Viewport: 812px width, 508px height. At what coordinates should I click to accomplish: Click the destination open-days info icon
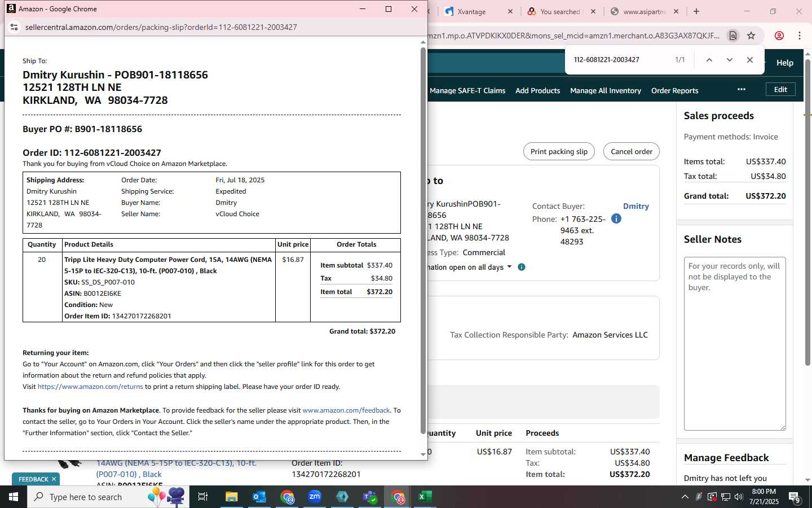[x=522, y=267]
